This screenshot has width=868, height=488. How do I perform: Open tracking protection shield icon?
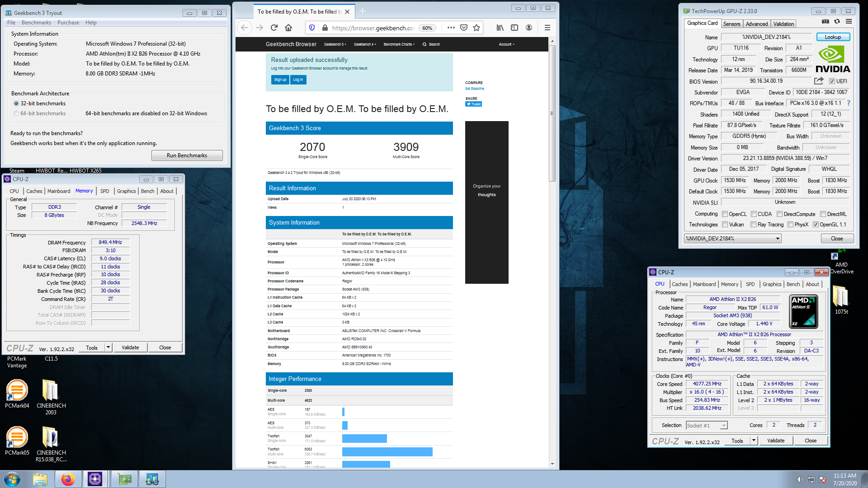(x=312, y=28)
